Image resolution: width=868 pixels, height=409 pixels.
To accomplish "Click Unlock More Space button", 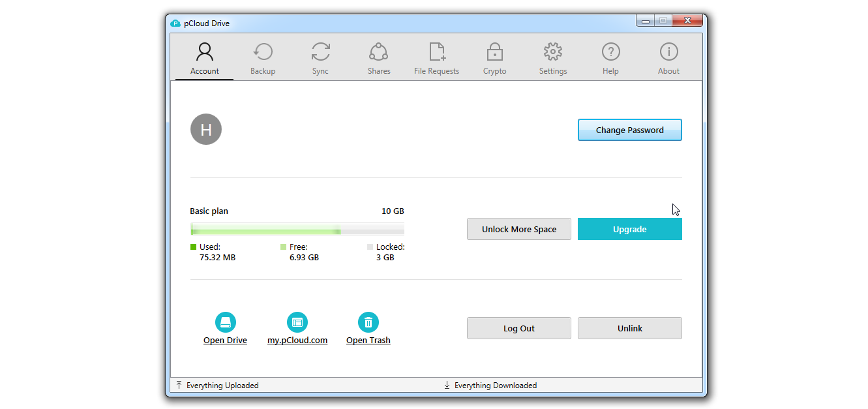I will pos(519,229).
